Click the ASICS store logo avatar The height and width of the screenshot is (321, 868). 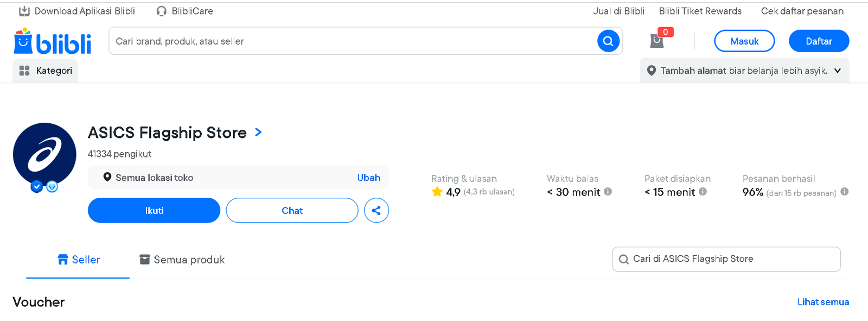pos(44,154)
